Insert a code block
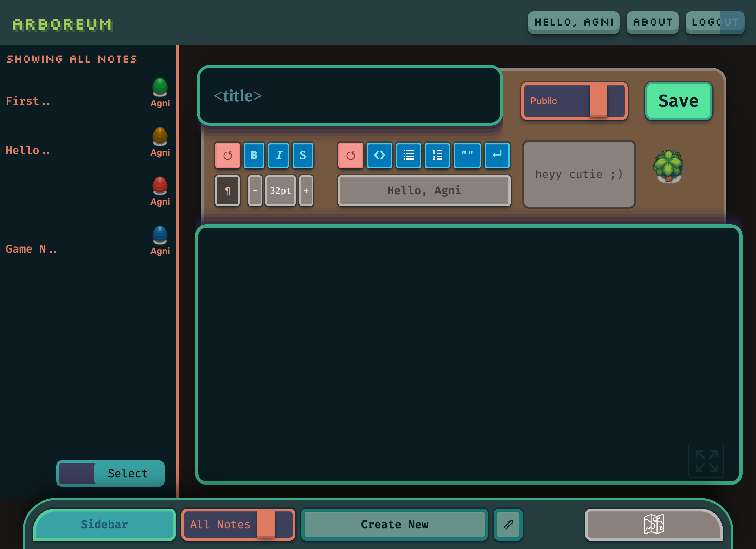 379,155
